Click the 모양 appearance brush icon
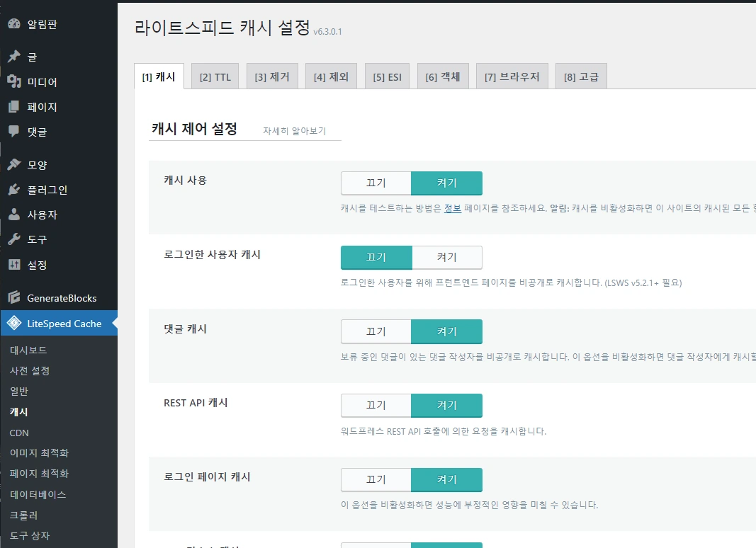 pyautogui.click(x=14, y=164)
